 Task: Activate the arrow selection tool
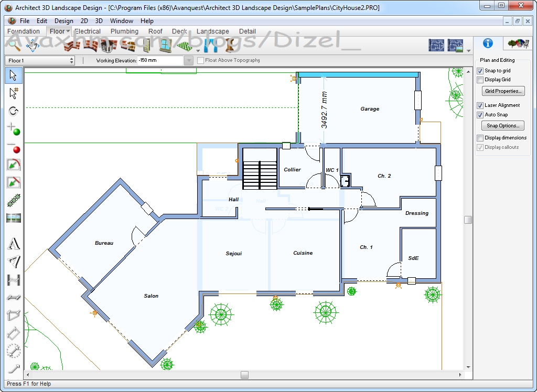coord(13,75)
